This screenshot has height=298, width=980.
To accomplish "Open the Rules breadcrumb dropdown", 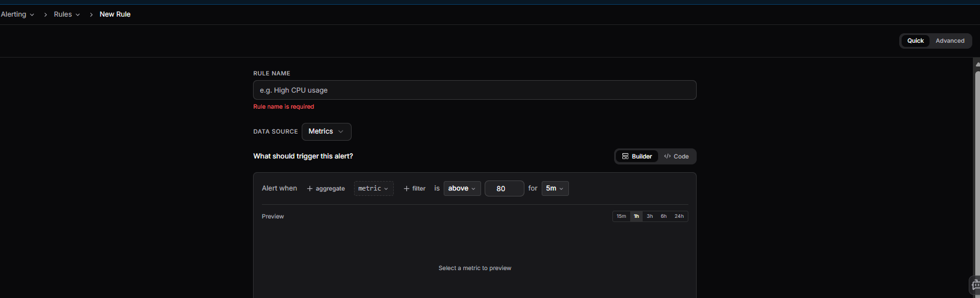I will click(x=67, y=14).
